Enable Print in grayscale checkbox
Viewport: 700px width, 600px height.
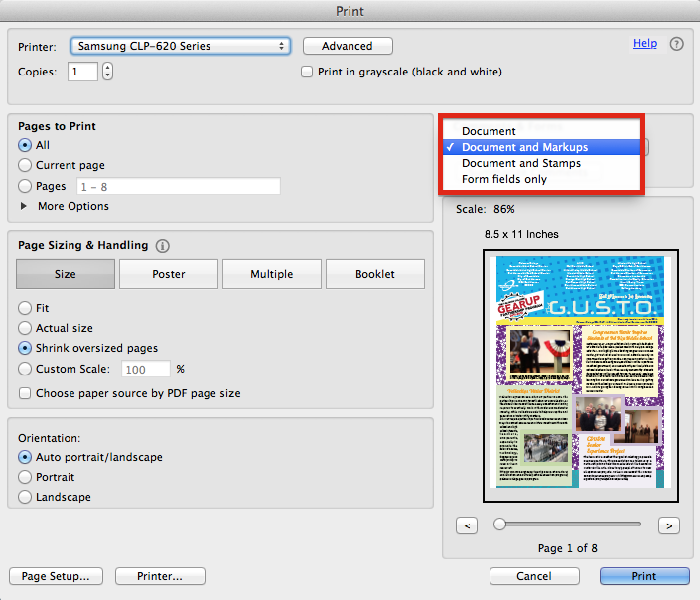pyautogui.click(x=308, y=72)
